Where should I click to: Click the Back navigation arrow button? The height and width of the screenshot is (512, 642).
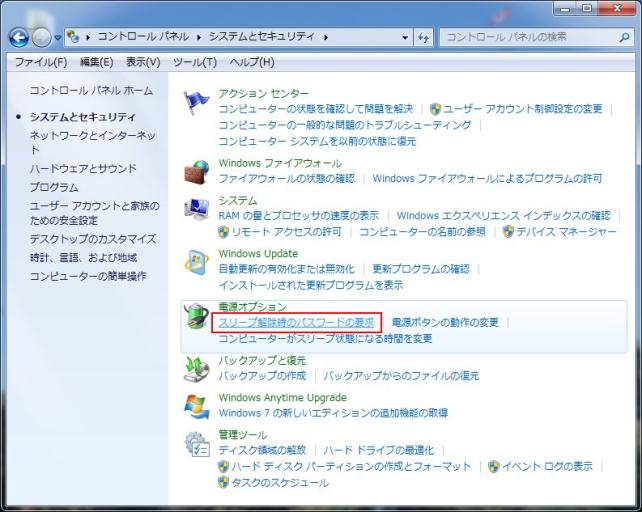[19, 38]
